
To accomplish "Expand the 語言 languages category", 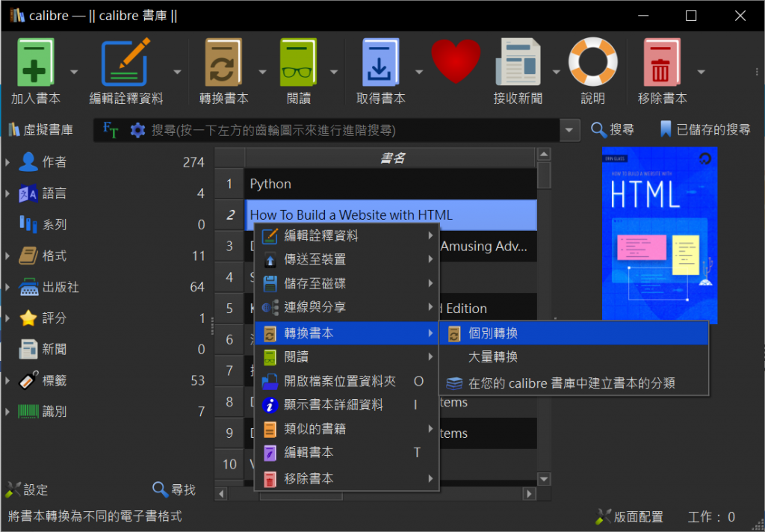I will [x=7, y=194].
